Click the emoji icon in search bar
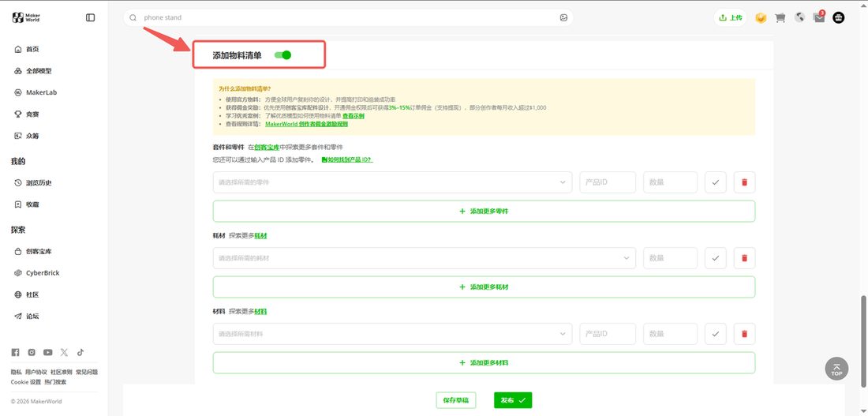 coord(563,17)
